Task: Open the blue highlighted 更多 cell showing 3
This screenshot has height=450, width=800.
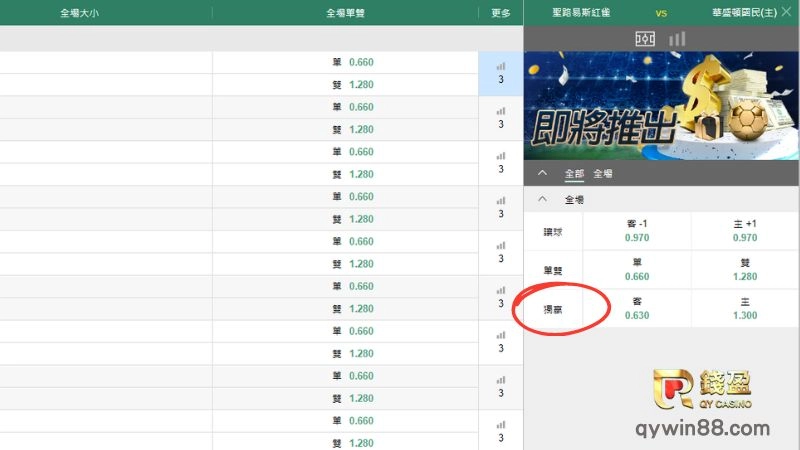Action: point(501,73)
